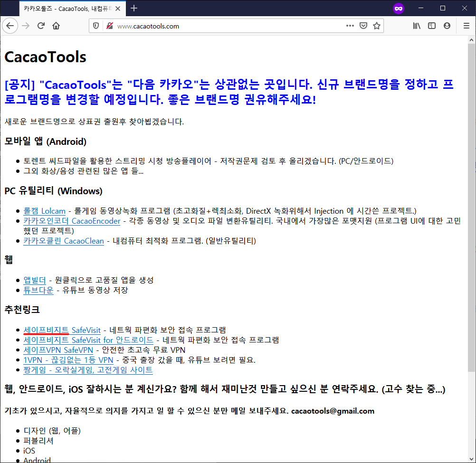
Task: Open the Firefox hamburger menu
Action: coord(466,26)
